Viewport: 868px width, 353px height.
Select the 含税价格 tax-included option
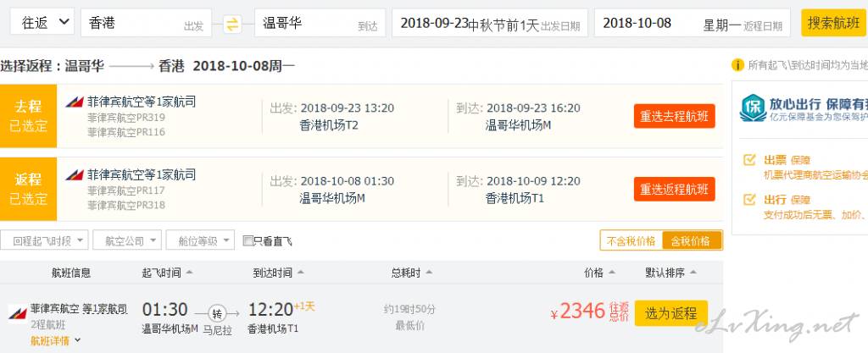692,241
